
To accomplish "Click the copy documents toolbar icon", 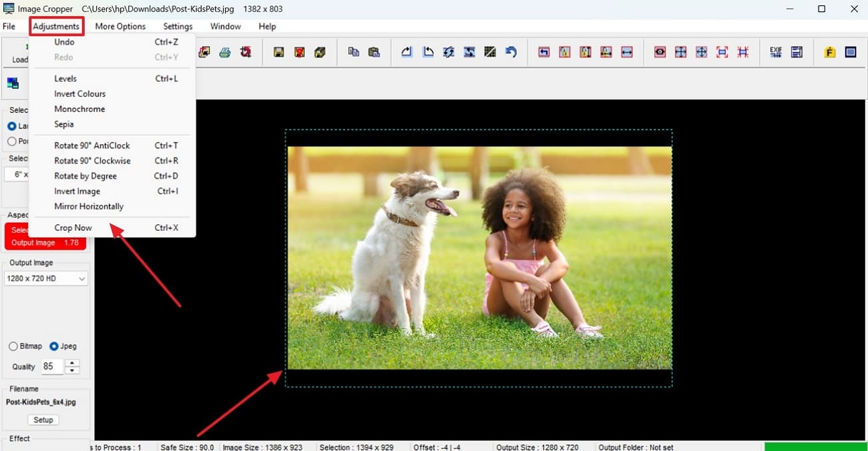I will 353,52.
